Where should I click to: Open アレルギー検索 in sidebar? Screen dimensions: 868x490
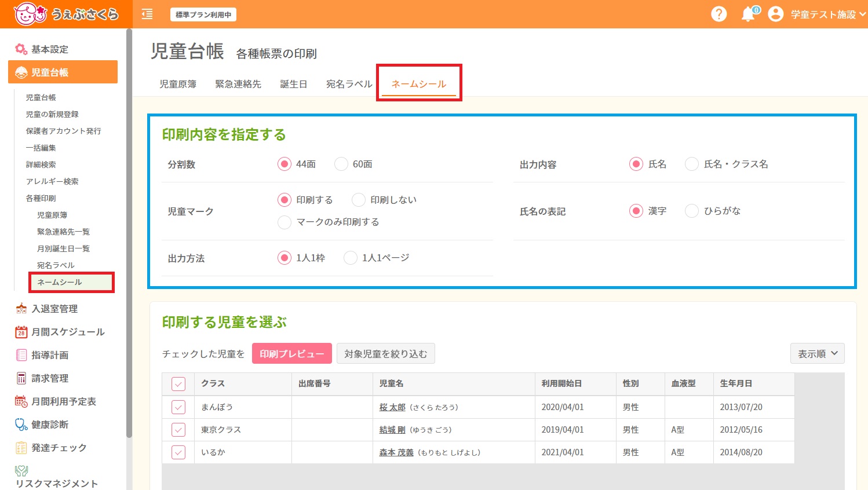pos(52,181)
